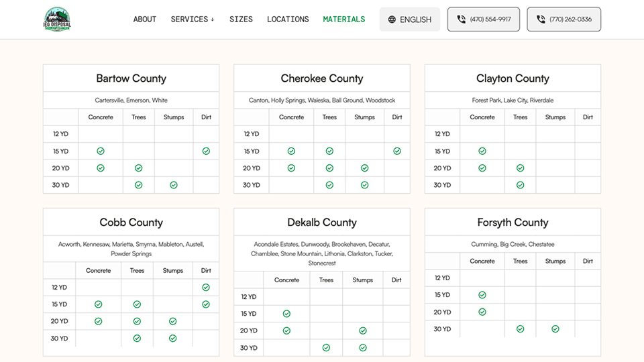Click Forsyth County 30 YD Stumps checkmark

coord(555,329)
